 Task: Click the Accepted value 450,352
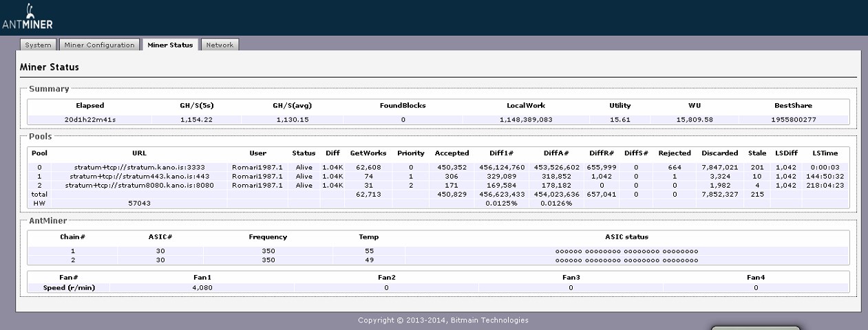coord(452,167)
